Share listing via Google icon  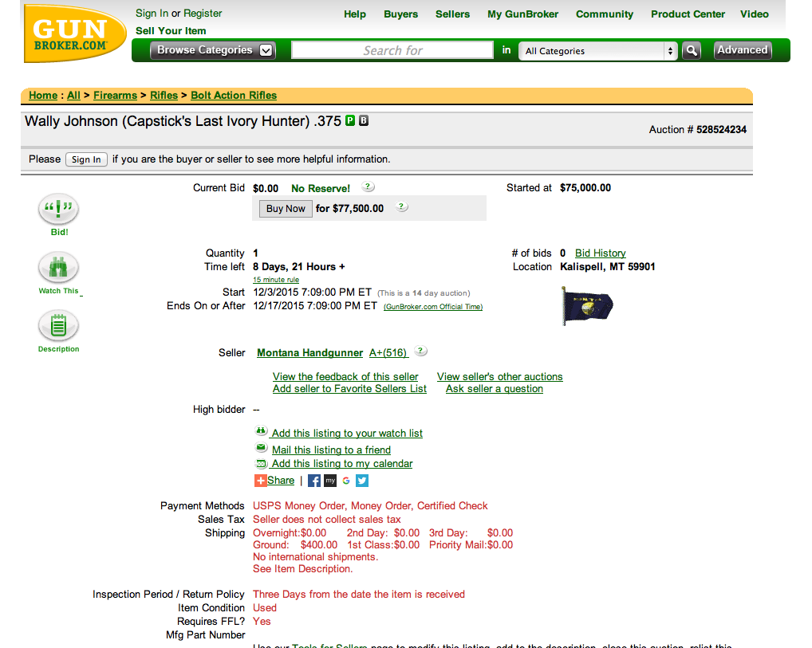[346, 481]
